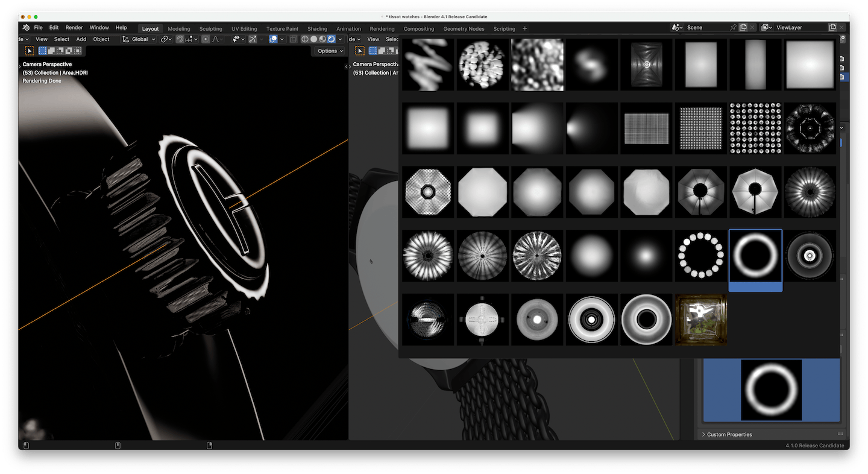Switch to material preview shading

coord(322,39)
